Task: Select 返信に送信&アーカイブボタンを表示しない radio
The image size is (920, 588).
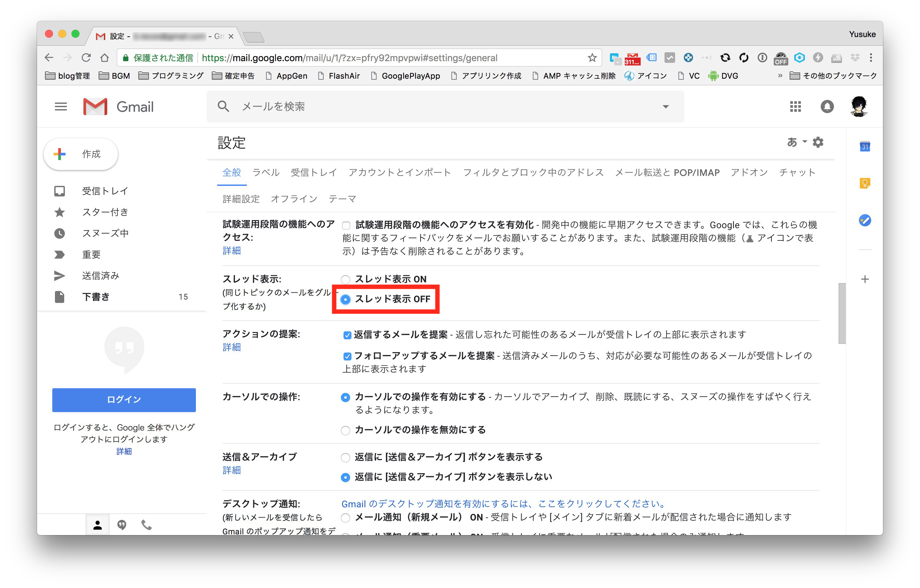Action: click(345, 477)
